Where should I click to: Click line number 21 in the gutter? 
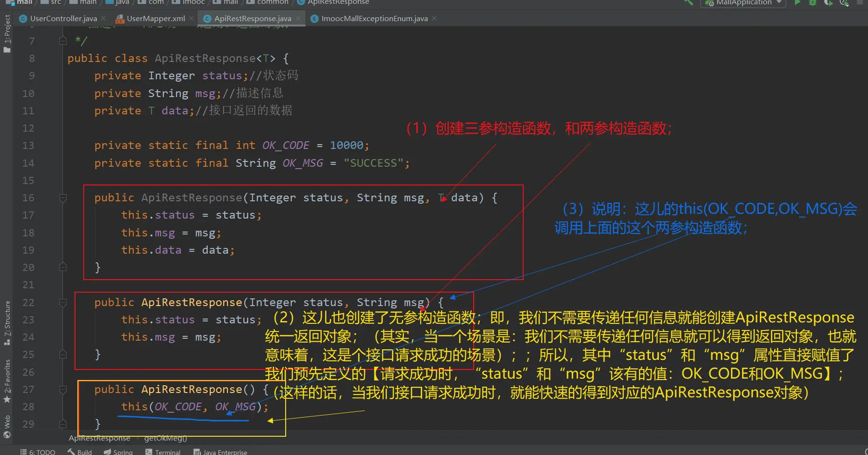point(28,284)
